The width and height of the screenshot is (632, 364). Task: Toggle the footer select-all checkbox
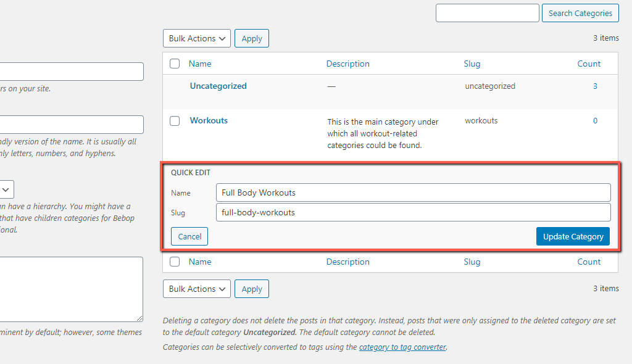(x=175, y=262)
